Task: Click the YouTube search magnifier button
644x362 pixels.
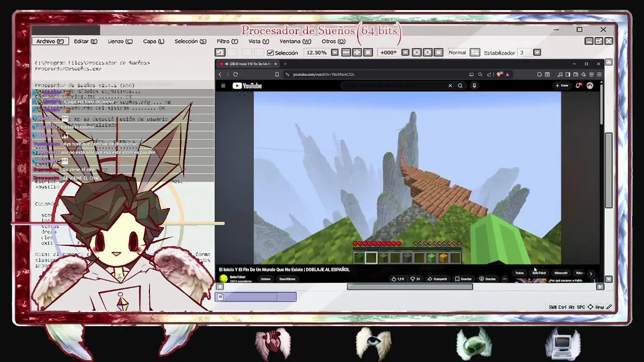Action: [x=460, y=85]
